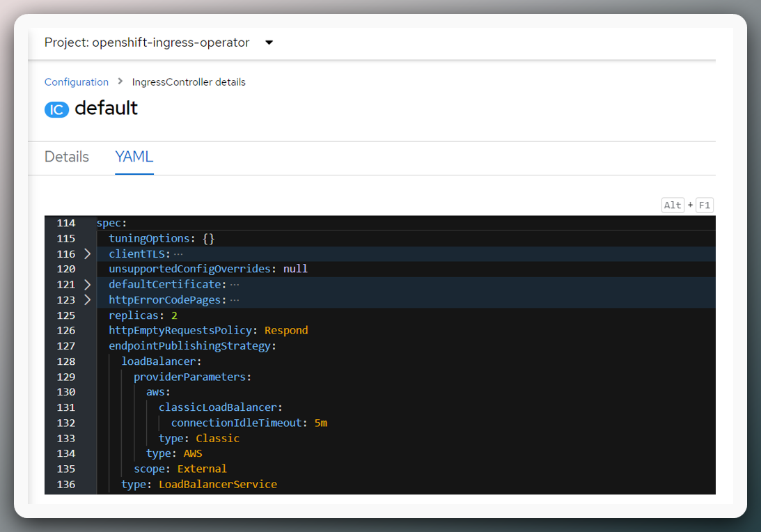Click the httpEmptyRequestsPolicy key
This screenshot has height=532, width=761.
(x=180, y=331)
